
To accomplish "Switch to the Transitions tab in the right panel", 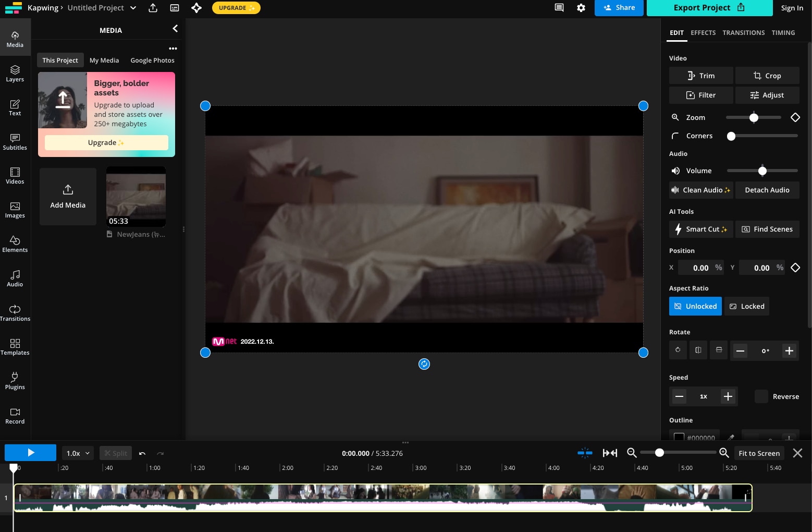I will click(743, 33).
